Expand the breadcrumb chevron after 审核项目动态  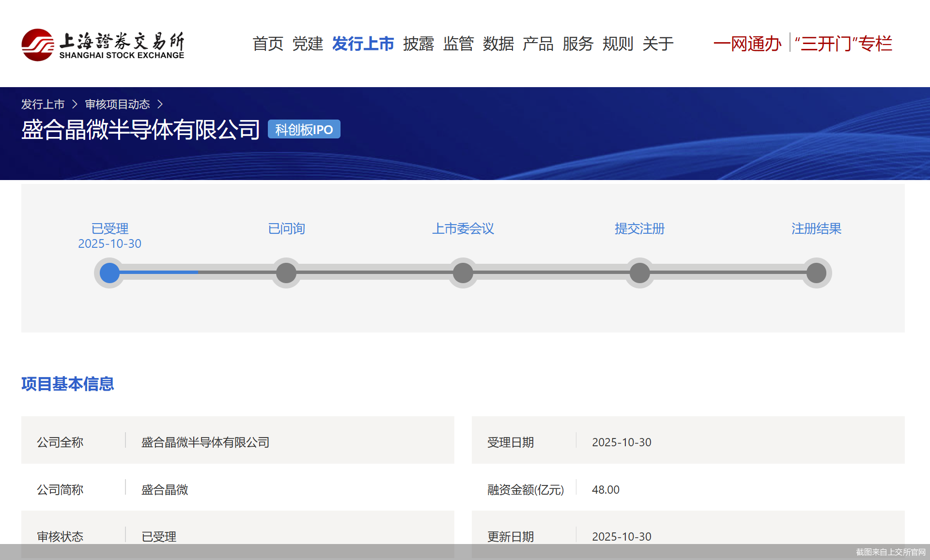coord(162,104)
